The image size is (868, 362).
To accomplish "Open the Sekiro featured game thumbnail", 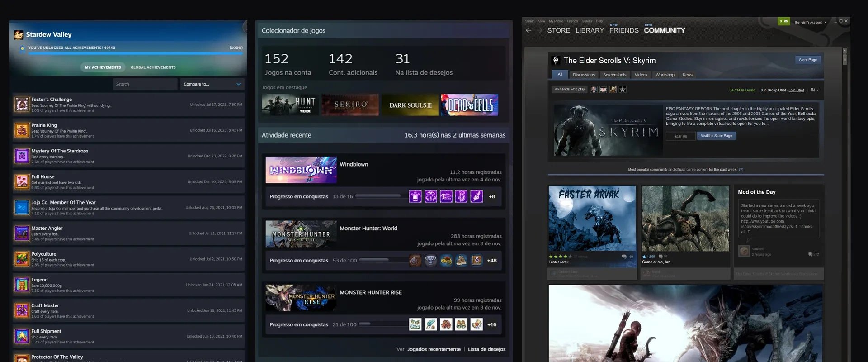I will (350, 105).
